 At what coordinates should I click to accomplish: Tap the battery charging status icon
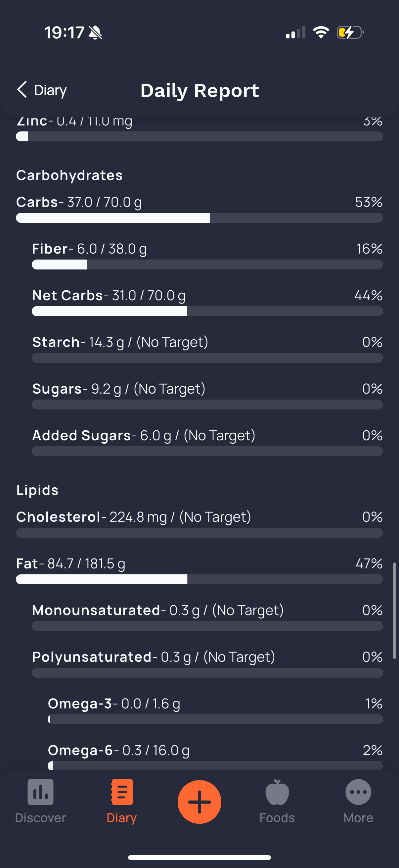point(350,33)
